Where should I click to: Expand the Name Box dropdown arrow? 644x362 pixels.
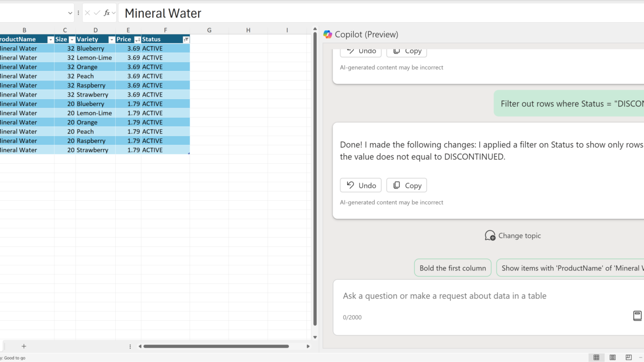click(70, 13)
